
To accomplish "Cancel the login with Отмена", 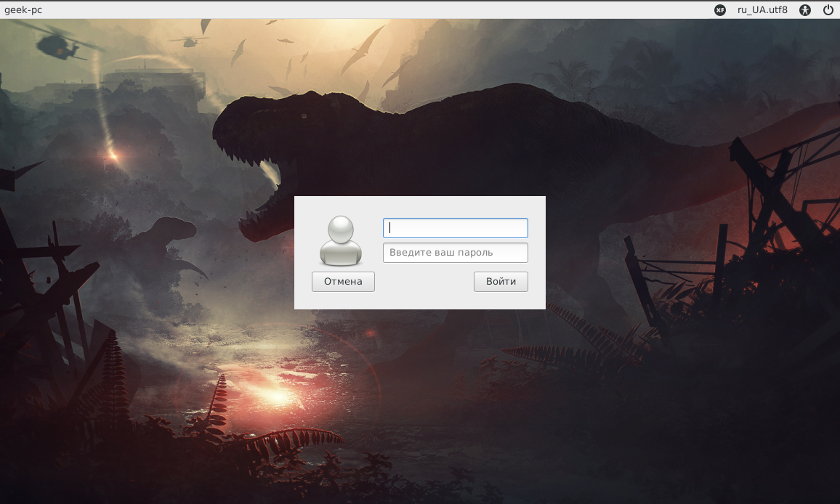I will point(343,282).
